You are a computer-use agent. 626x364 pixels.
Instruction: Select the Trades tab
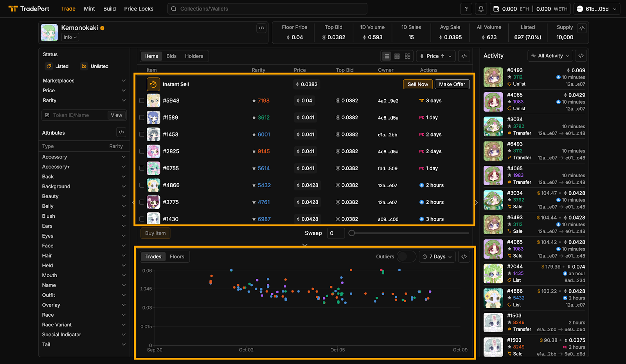pos(153,256)
